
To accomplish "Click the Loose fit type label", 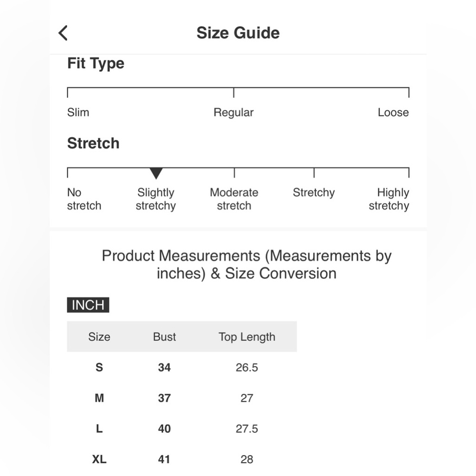I will point(393,112).
